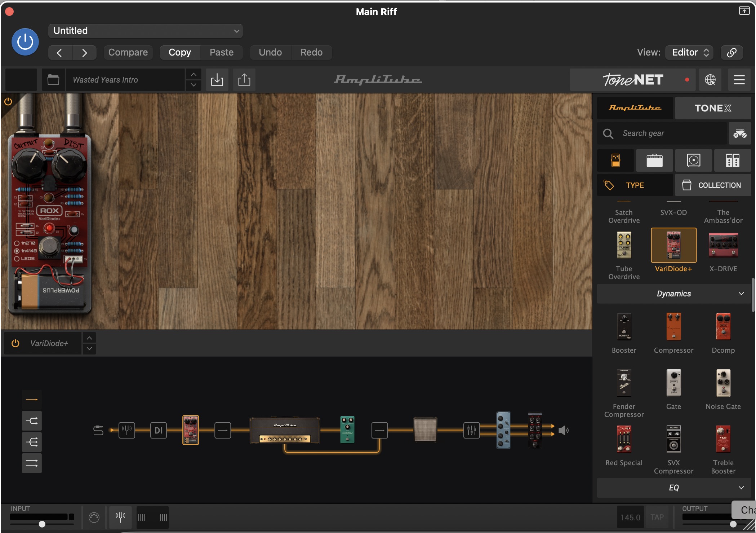The image size is (756, 533).
Task: Select the single serial chain routing
Action: click(x=32, y=400)
